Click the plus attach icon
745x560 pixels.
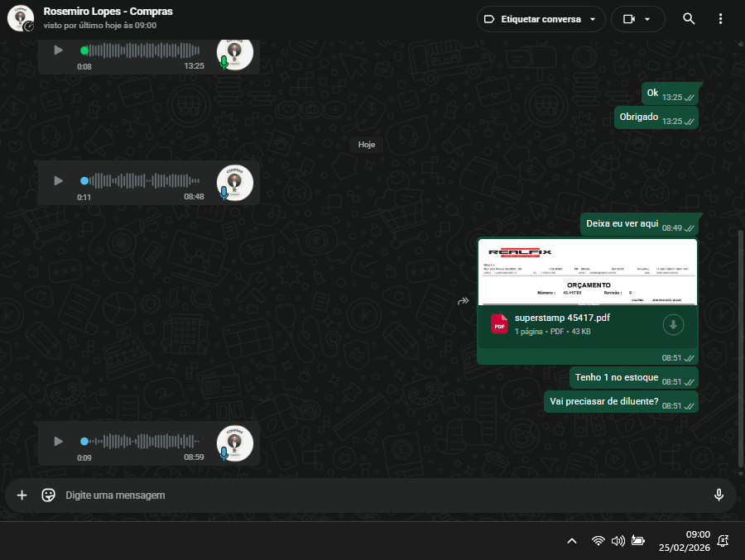pos(22,495)
